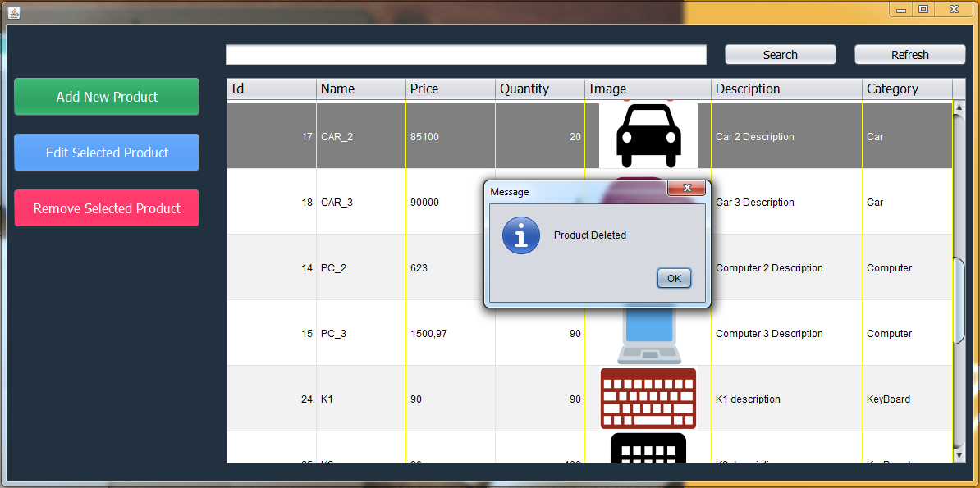Click Edit Selected Product
980x488 pixels.
pyautogui.click(x=106, y=152)
